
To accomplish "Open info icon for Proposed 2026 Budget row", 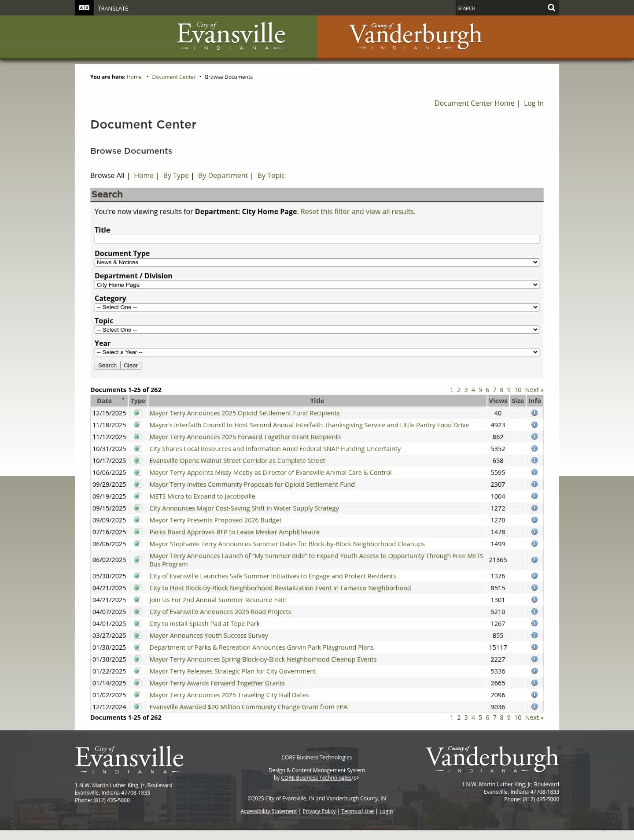I will point(534,520).
